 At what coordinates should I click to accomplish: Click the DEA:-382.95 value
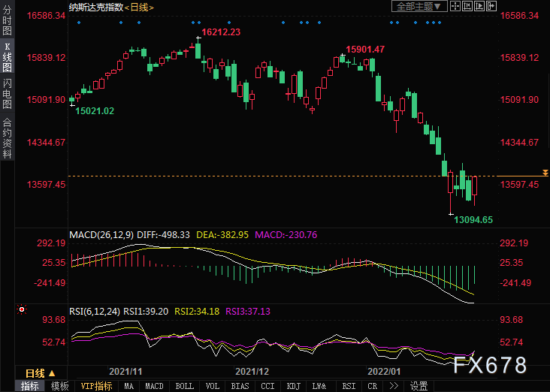pyautogui.click(x=222, y=235)
